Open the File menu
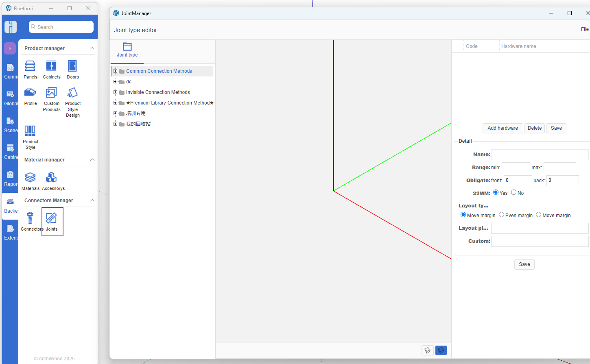The height and width of the screenshot is (364, 590). pos(584,29)
